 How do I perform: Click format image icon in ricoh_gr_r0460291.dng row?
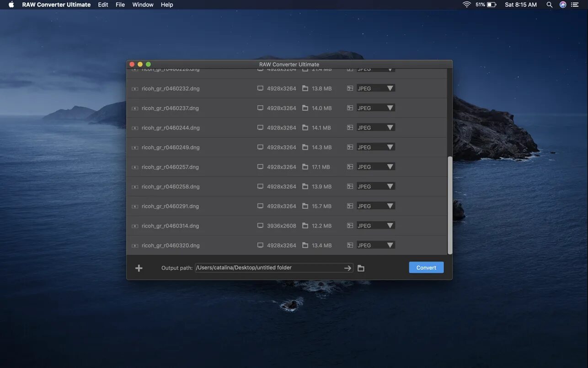click(x=350, y=206)
